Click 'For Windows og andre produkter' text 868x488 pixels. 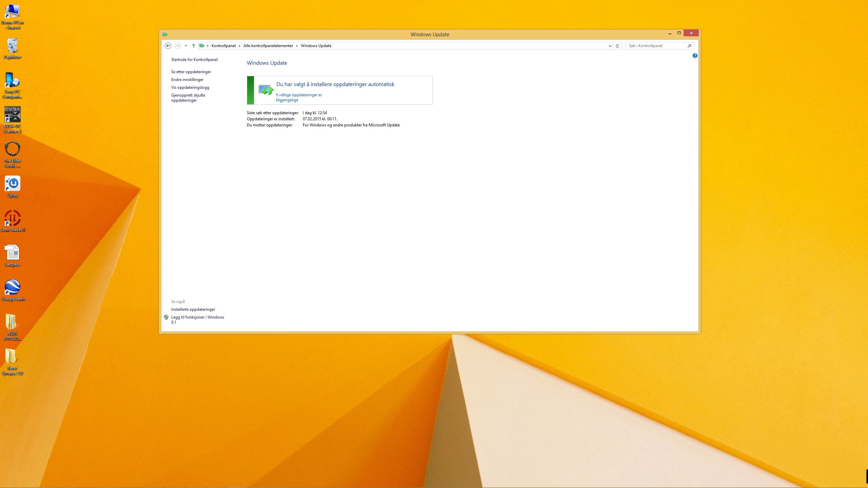pos(351,125)
